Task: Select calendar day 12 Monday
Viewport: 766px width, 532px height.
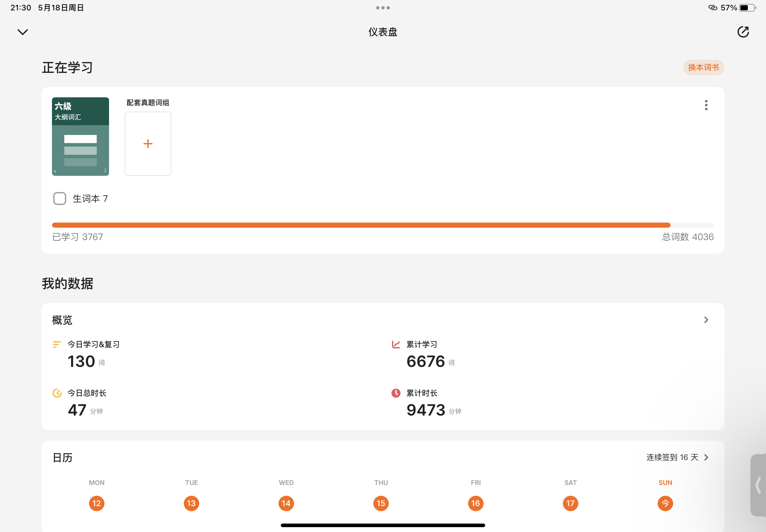Action: [x=97, y=503]
